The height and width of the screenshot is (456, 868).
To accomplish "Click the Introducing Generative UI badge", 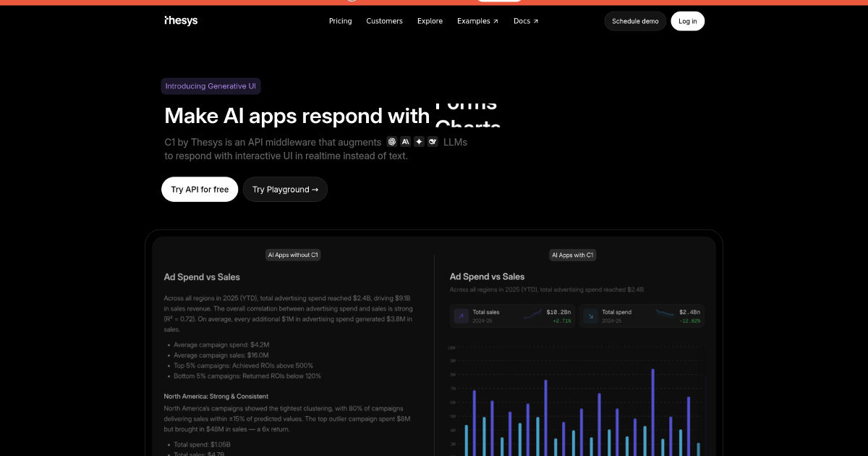I will coord(210,85).
